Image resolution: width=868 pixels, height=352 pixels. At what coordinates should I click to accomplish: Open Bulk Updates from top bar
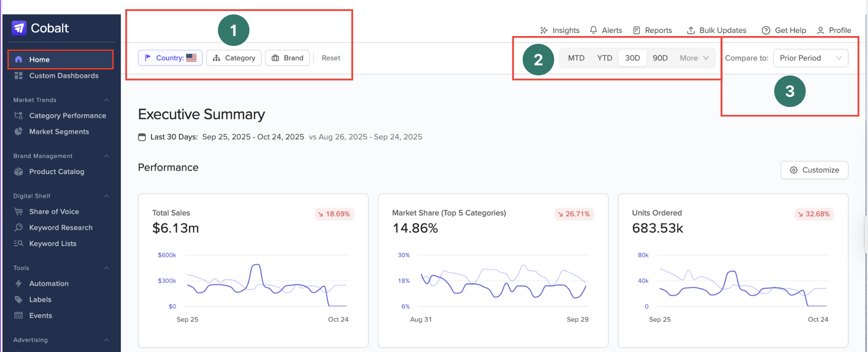[x=716, y=30]
